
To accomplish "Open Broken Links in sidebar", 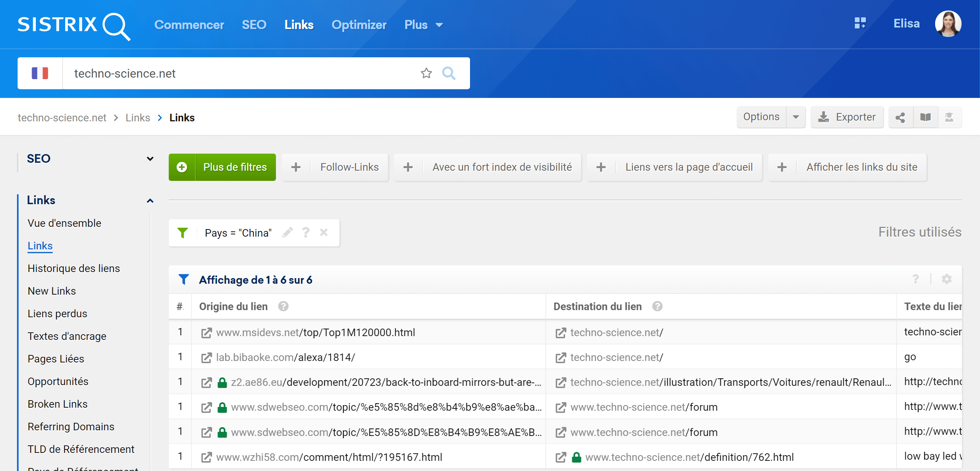I will coord(57,404).
